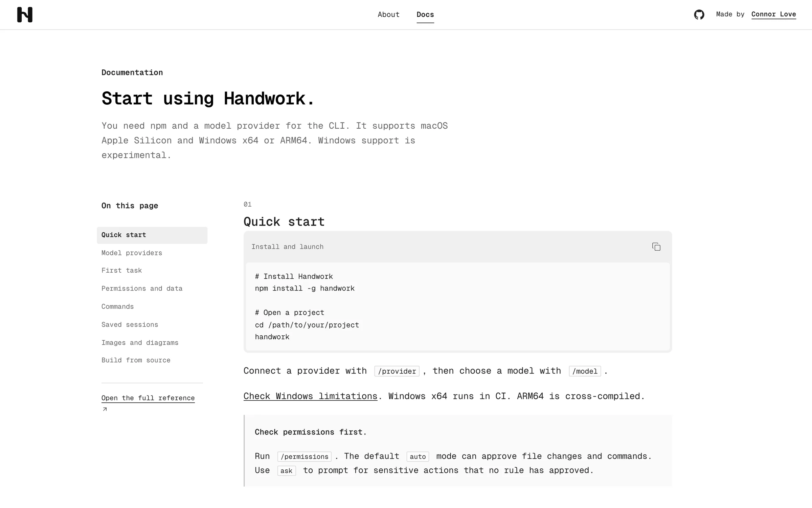Click the /provider inline code

[x=397, y=371]
